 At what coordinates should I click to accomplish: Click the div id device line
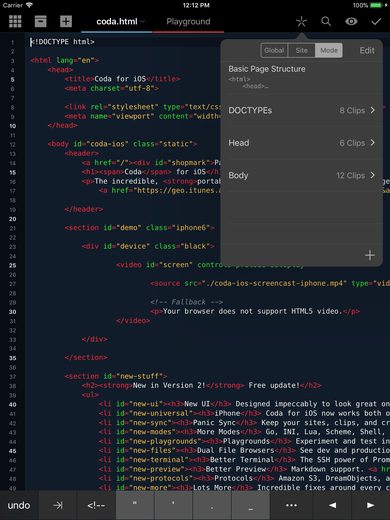pos(148,246)
